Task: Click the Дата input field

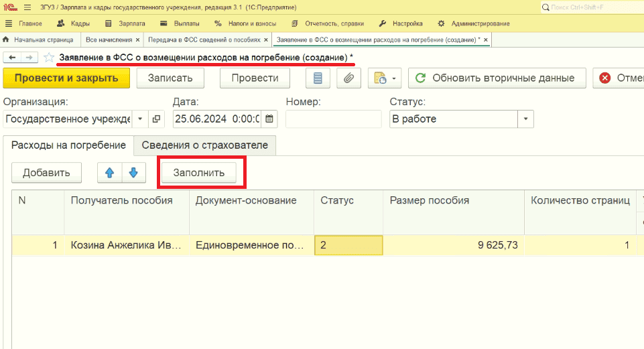Action: pos(217,119)
